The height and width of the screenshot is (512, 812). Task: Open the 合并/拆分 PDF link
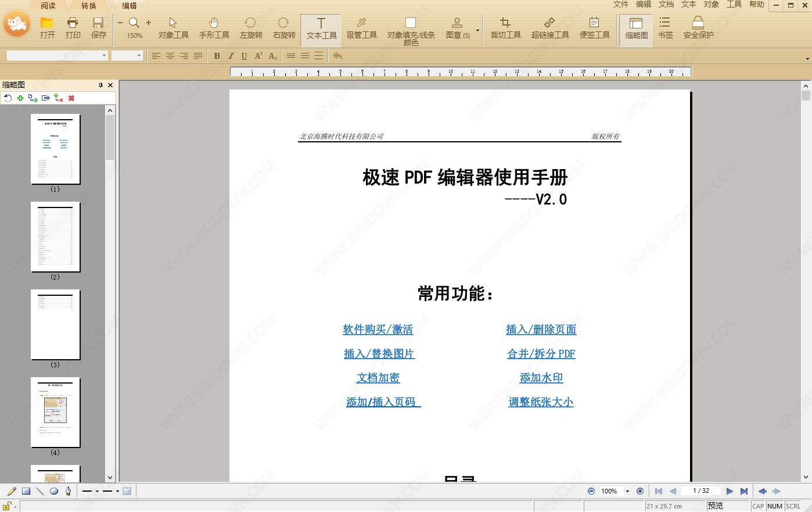click(x=541, y=354)
